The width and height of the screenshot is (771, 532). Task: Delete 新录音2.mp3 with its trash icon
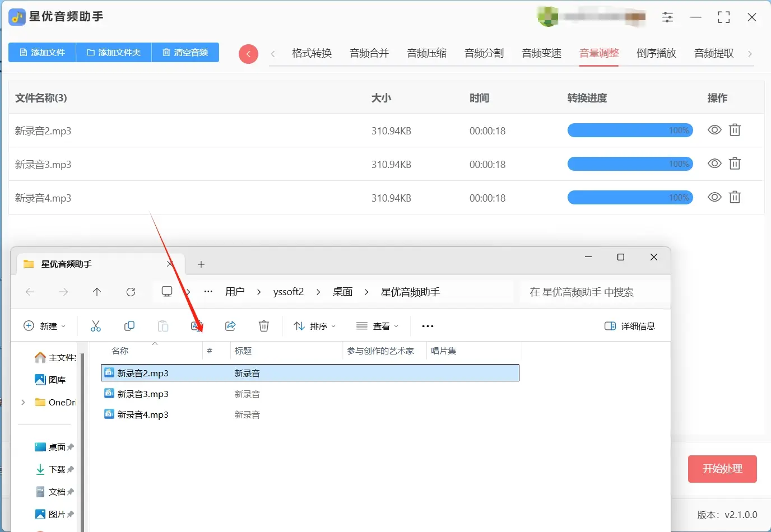pyautogui.click(x=735, y=130)
